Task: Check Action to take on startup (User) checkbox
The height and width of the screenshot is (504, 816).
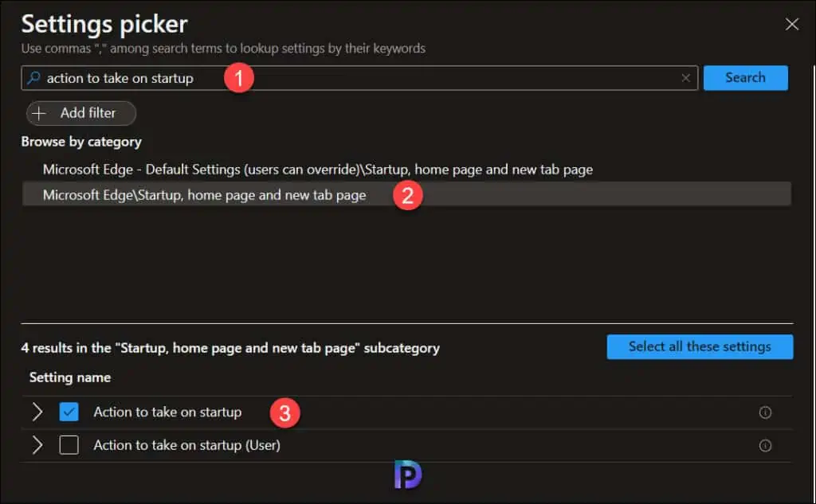Action: click(x=69, y=445)
